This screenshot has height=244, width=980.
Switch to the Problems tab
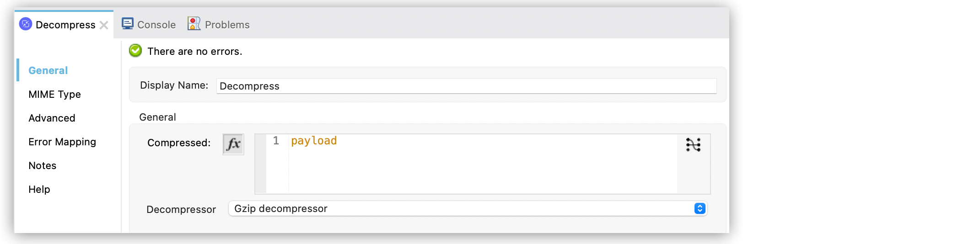point(227,25)
